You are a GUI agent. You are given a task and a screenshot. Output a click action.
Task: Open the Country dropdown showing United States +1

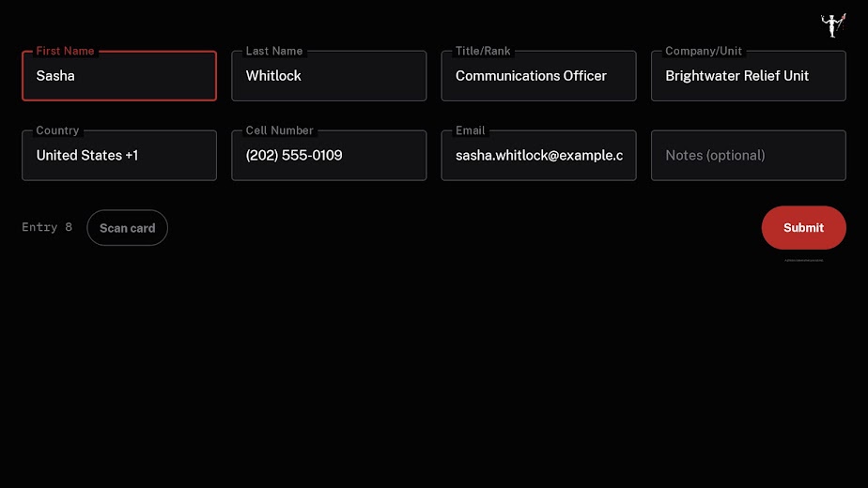pos(119,156)
